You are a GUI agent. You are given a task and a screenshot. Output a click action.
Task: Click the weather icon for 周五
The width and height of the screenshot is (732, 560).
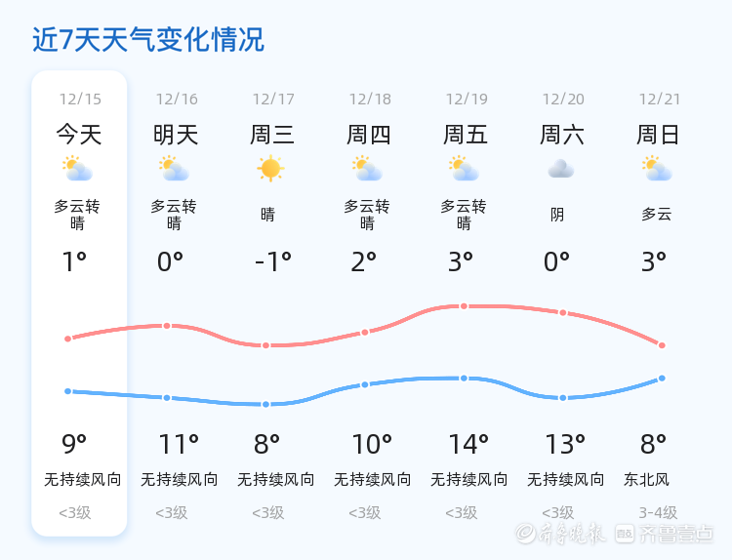click(465, 169)
